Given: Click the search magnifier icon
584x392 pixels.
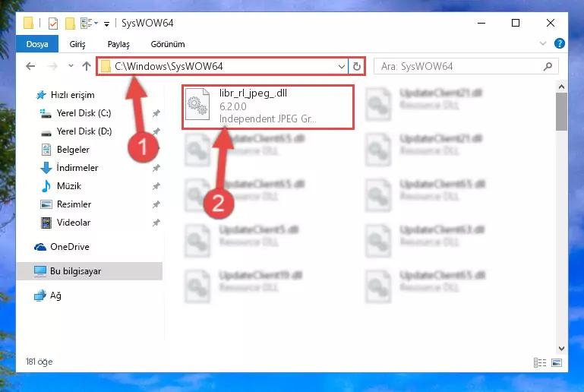Looking at the screenshot, I should tap(548, 66).
